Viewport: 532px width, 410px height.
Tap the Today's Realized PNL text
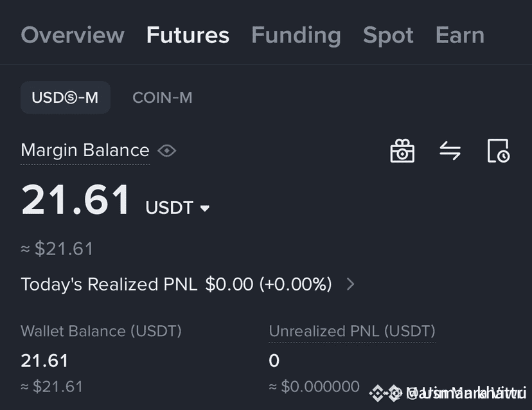click(x=109, y=285)
